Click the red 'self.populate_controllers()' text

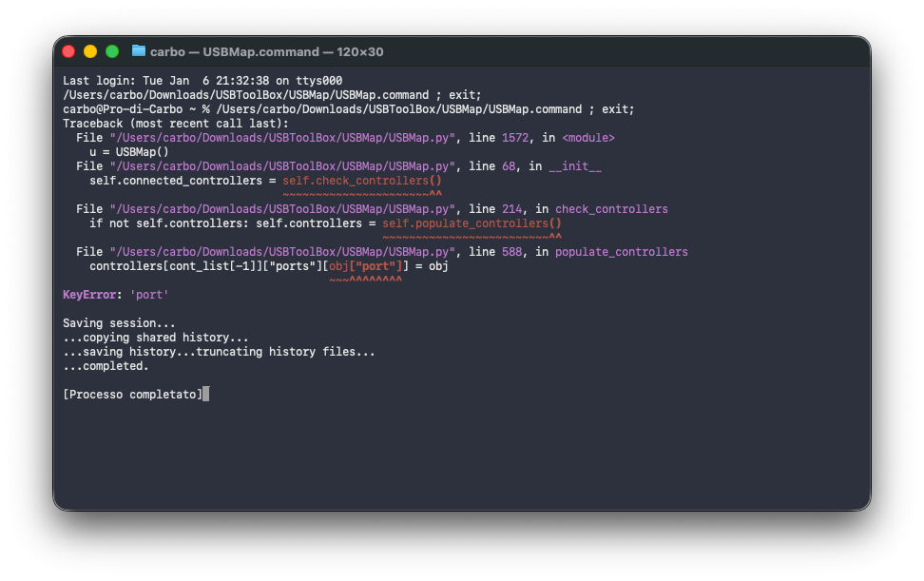pyautogui.click(x=472, y=223)
